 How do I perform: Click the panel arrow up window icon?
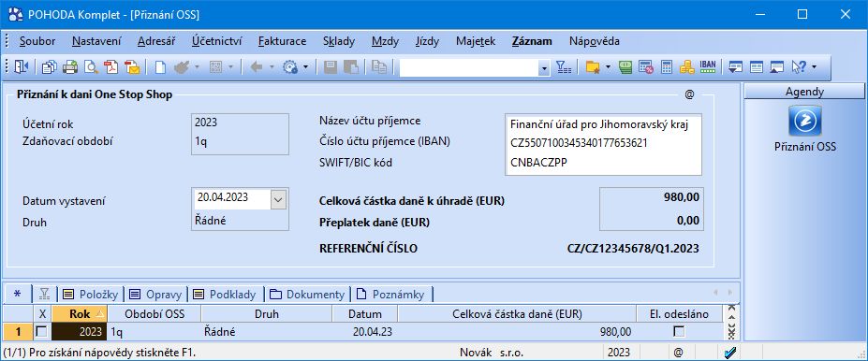[x=776, y=67]
